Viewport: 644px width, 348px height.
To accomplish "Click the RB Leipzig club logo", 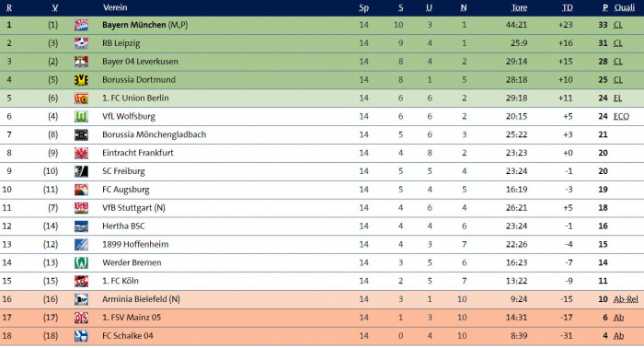I will [x=81, y=43].
